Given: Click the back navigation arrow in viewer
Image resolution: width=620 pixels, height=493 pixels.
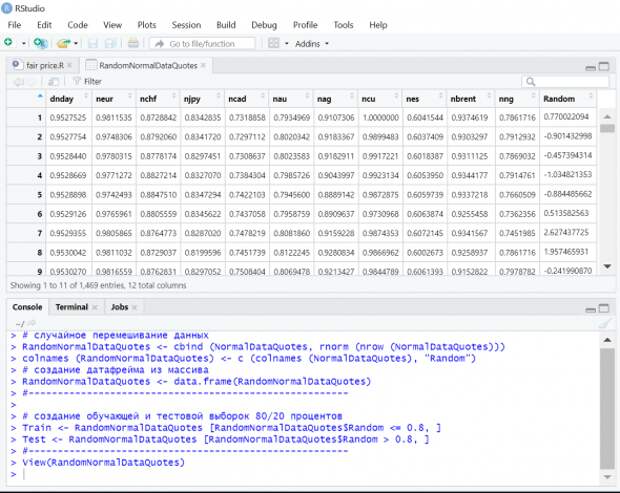Looking at the screenshot, I should point(18,82).
